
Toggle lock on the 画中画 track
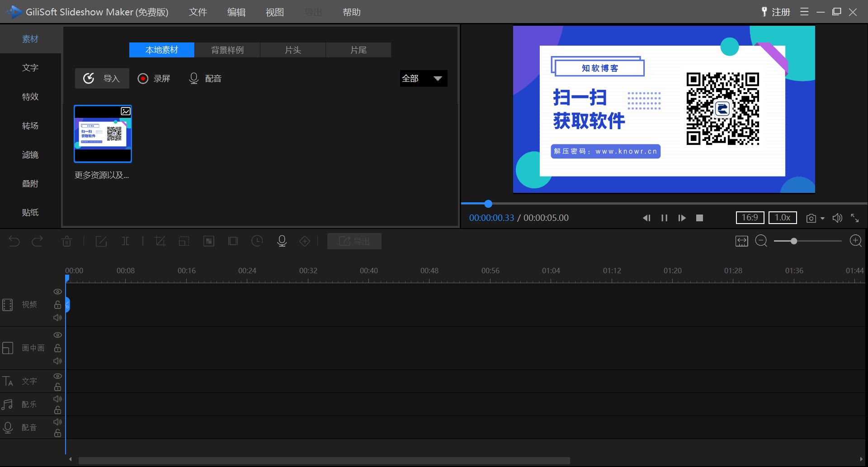click(57, 348)
